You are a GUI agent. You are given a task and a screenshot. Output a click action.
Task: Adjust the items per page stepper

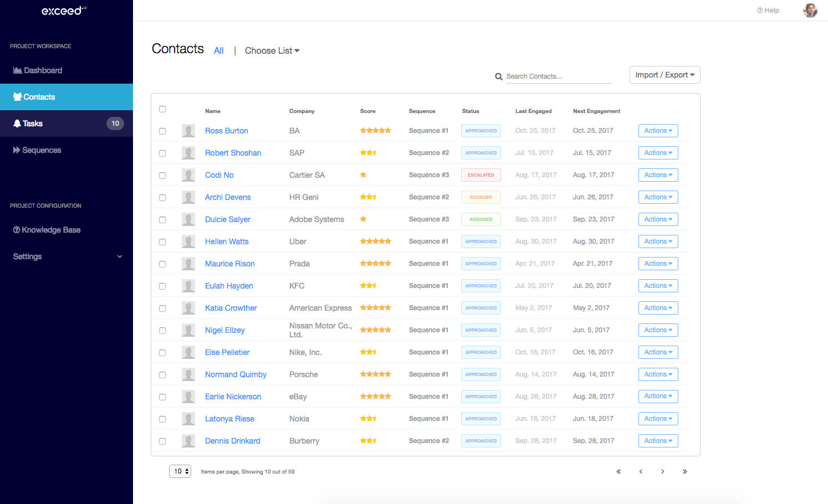coord(180,471)
